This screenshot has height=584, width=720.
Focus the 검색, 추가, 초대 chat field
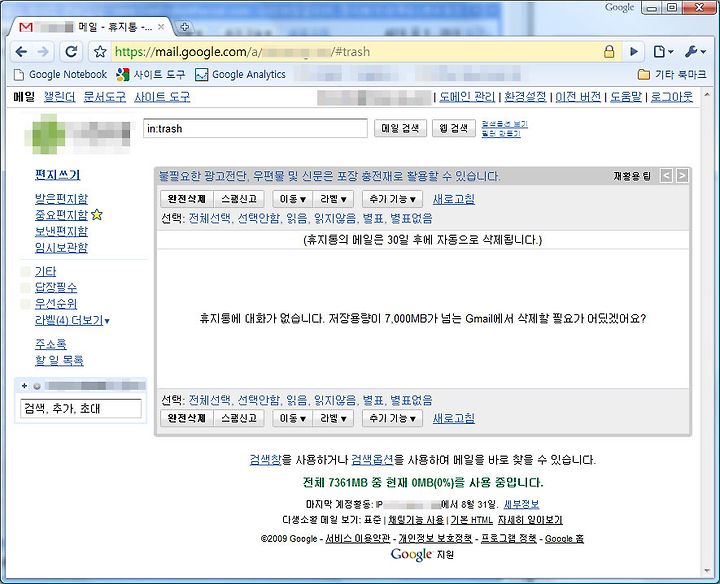point(81,409)
